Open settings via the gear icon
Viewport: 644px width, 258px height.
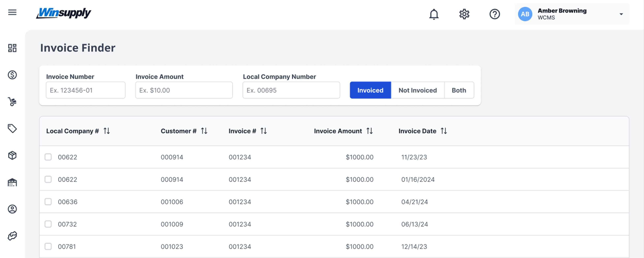pos(464,14)
